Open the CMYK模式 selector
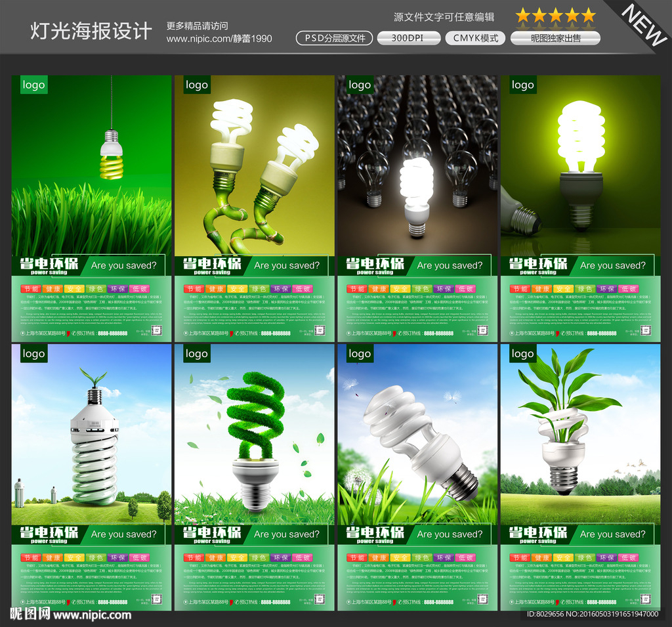Screen dimensions: 672x627 coord(474,38)
